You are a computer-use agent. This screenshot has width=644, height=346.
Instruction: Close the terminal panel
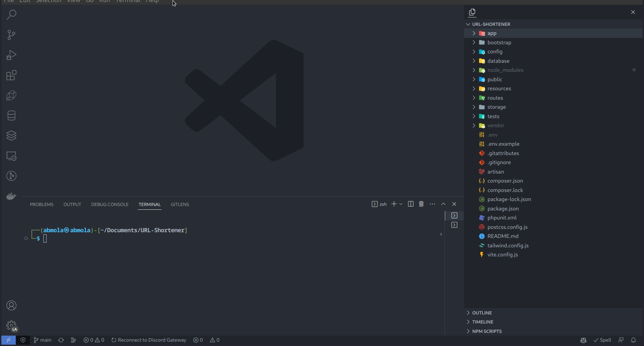pyautogui.click(x=454, y=204)
